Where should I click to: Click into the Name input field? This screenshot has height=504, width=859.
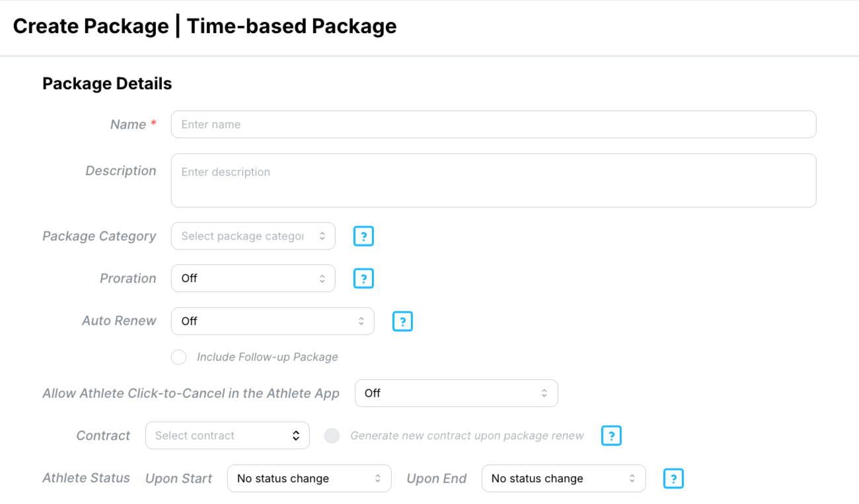coord(494,124)
